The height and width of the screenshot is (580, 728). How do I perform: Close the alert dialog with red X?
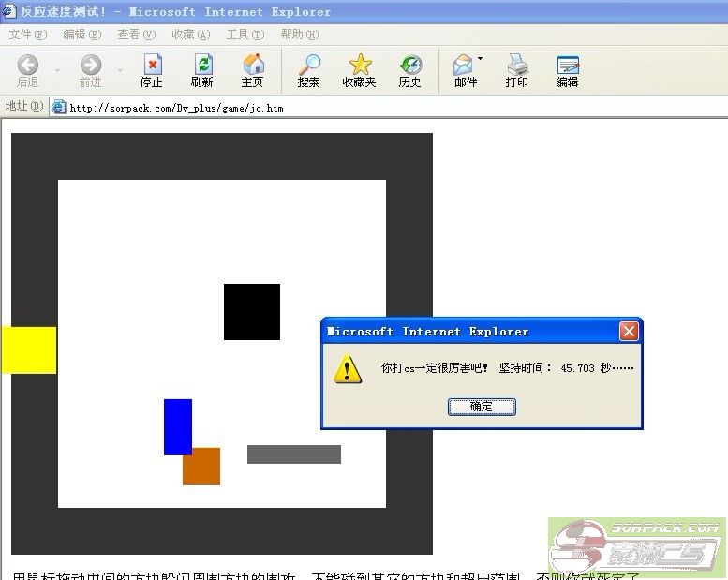(x=629, y=332)
